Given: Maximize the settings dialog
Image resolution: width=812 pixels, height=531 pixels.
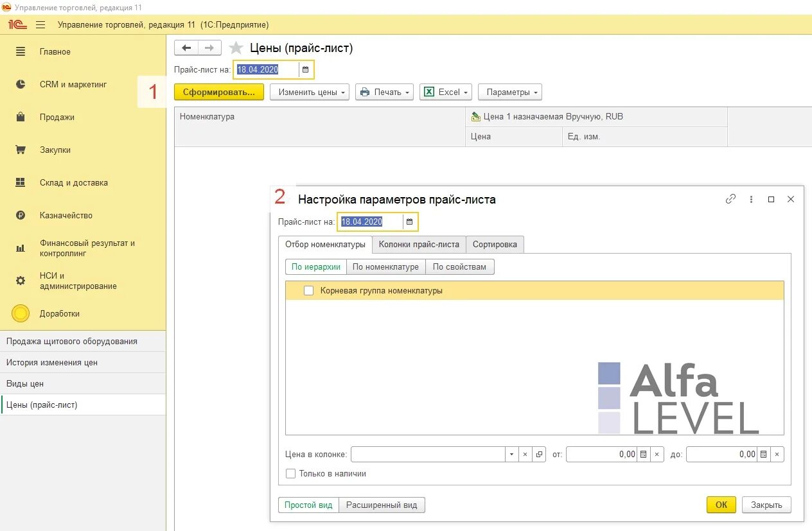Looking at the screenshot, I should click(x=771, y=199).
